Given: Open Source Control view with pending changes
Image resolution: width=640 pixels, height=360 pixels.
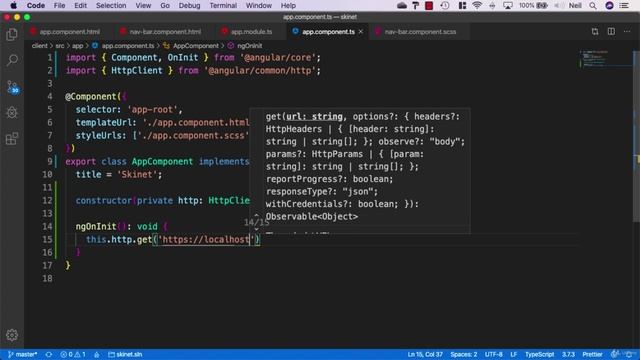Looking at the screenshot, I should pyautogui.click(x=12, y=87).
